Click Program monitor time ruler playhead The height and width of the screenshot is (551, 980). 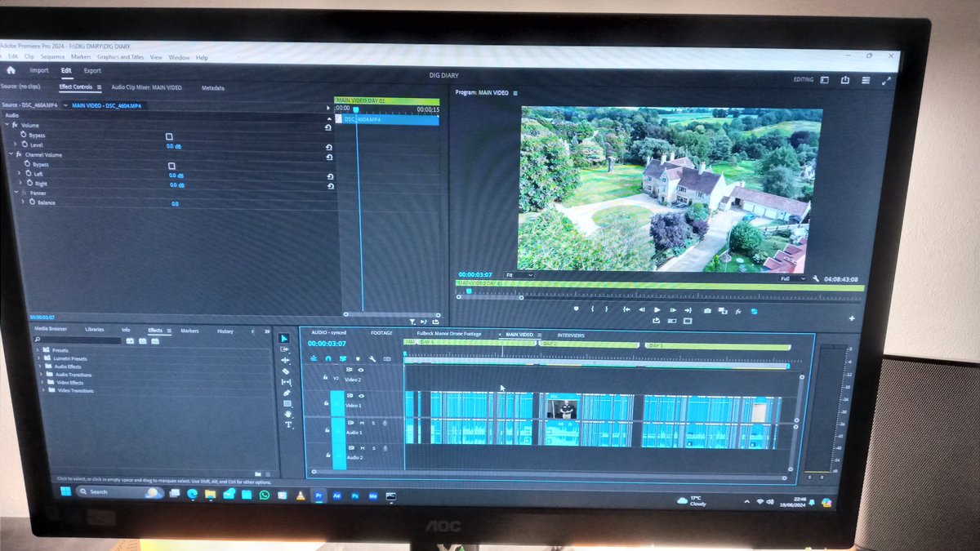(x=469, y=291)
